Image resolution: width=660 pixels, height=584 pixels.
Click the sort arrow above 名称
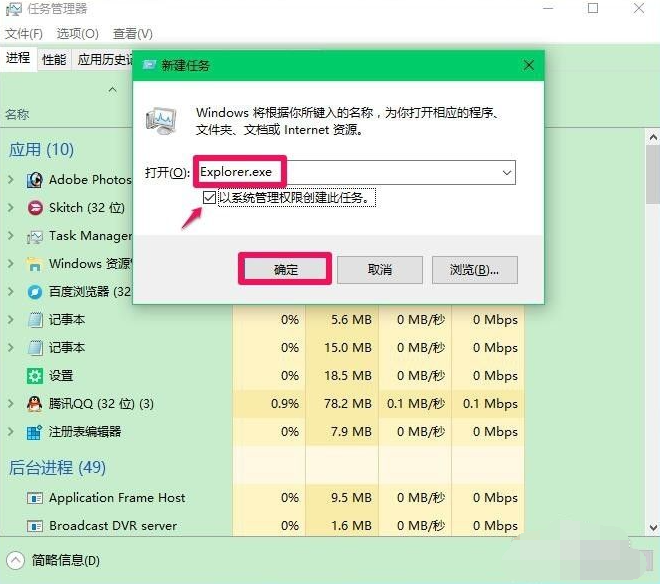(x=112, y=89)
